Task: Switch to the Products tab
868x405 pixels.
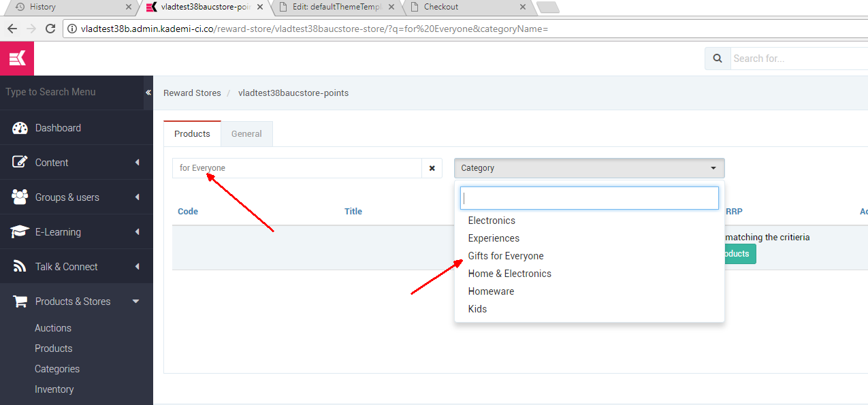Action: [192, 134]
